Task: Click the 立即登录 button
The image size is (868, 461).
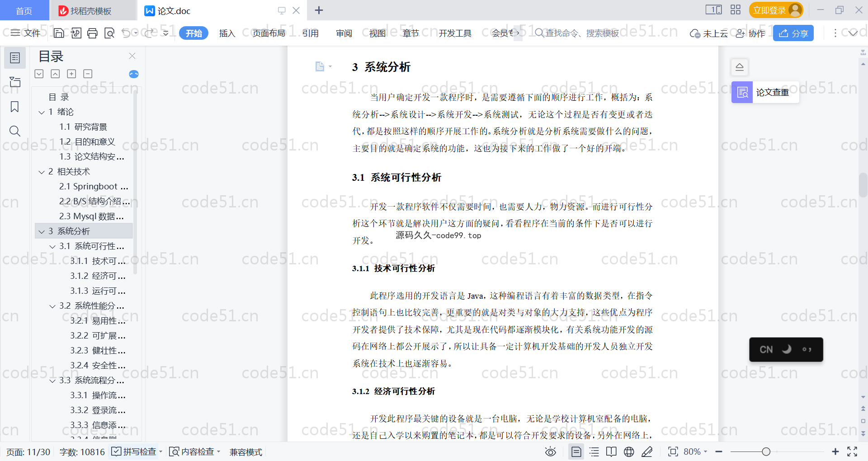Action: tap(776, 10)
